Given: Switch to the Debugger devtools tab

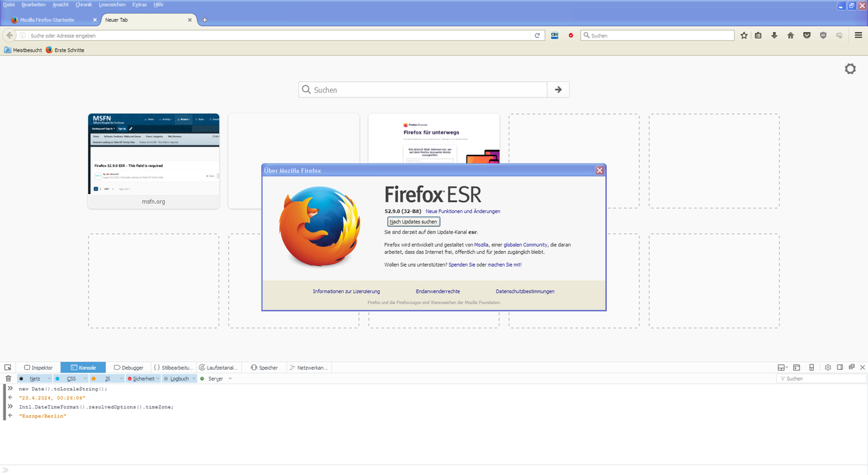Looking at the screenshot, I should point(128,367).
